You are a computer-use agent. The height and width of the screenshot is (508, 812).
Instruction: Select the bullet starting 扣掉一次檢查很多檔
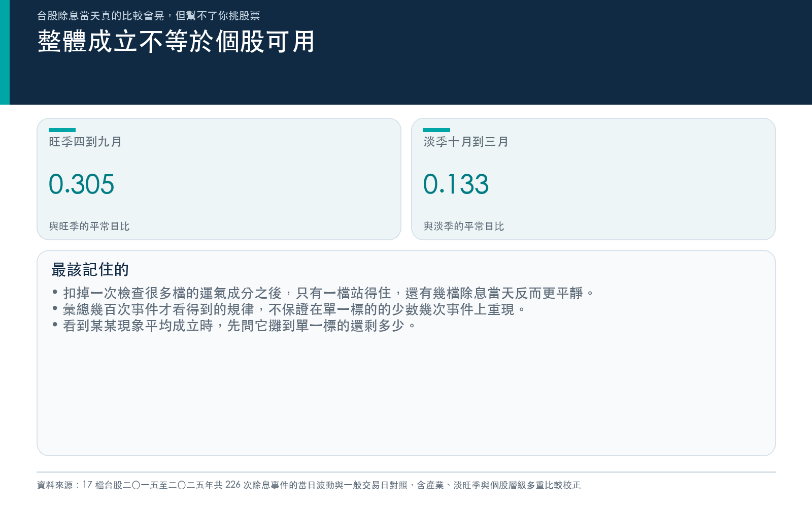[323, 293]
